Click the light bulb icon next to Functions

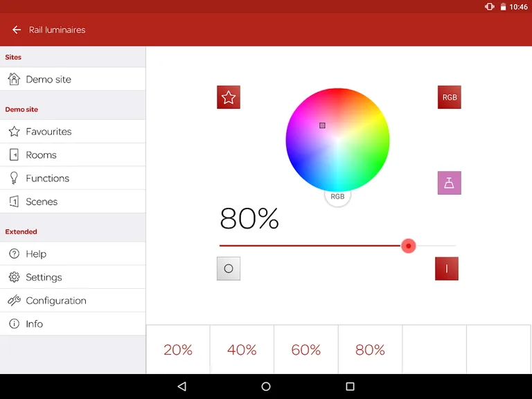[14, 178]
